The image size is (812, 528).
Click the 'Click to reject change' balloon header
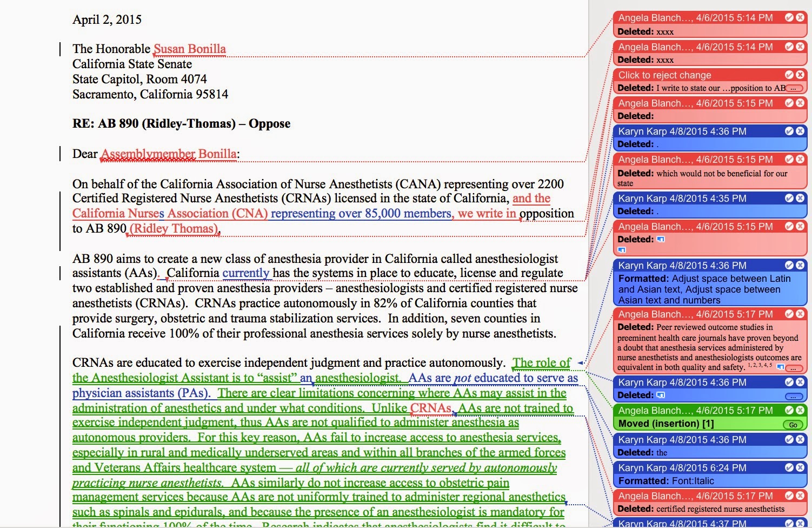coord(665,75)
